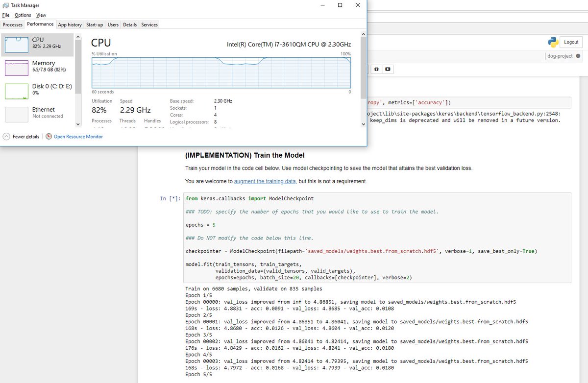Select the CPU mini graph thumbnail
588x383 pixels.
[17, 44]
